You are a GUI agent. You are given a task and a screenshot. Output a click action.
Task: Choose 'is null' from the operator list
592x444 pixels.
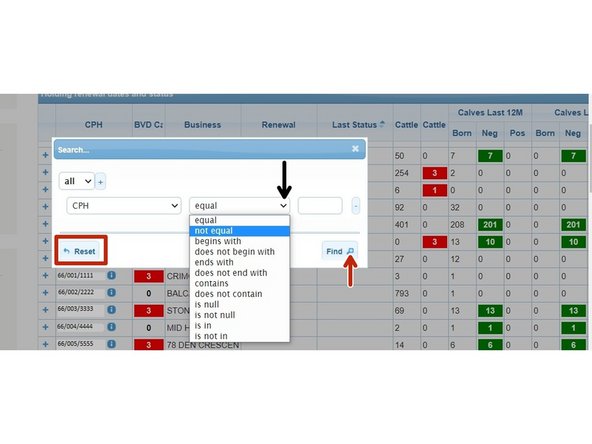[239, 305]
